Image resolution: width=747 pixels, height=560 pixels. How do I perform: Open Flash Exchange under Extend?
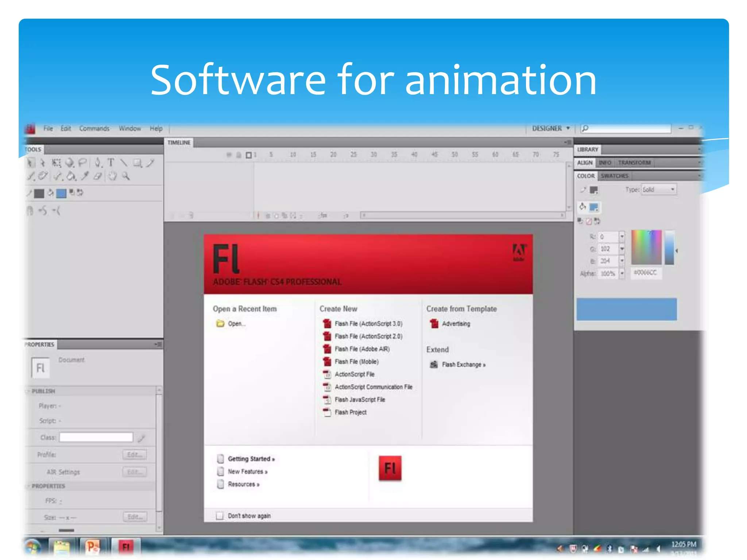coord(458,365)
